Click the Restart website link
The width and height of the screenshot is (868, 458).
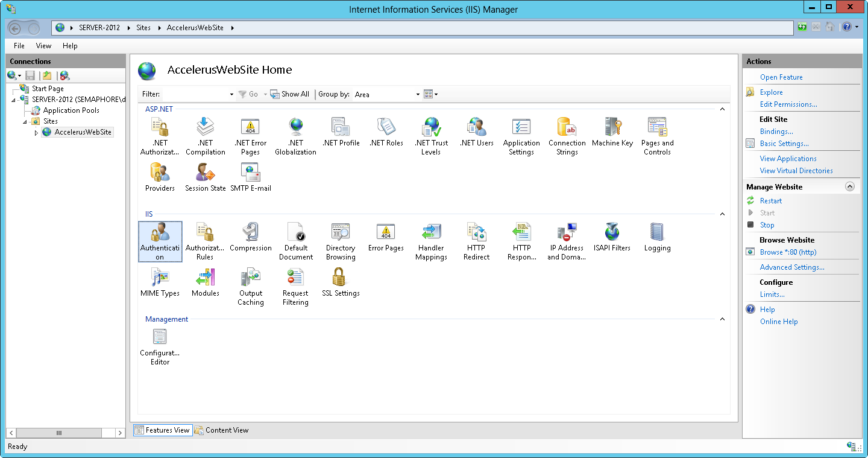click(x=770, y=201)
